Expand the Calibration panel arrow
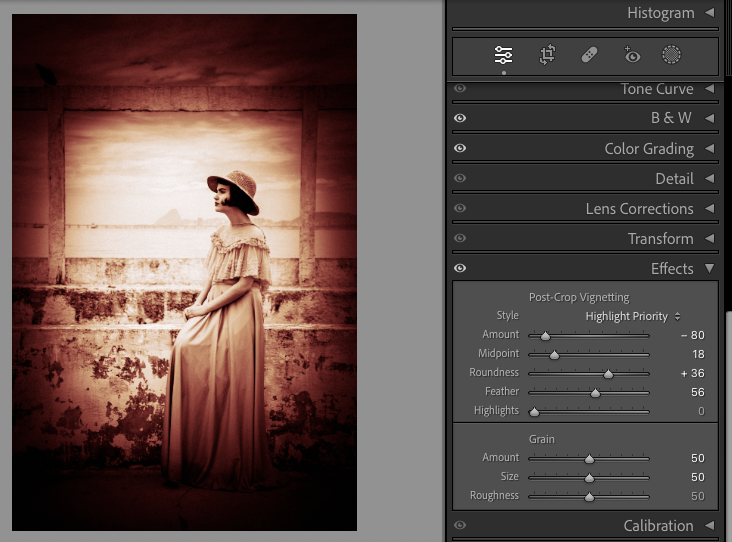The image size is (732, 542). coord(709,526)
